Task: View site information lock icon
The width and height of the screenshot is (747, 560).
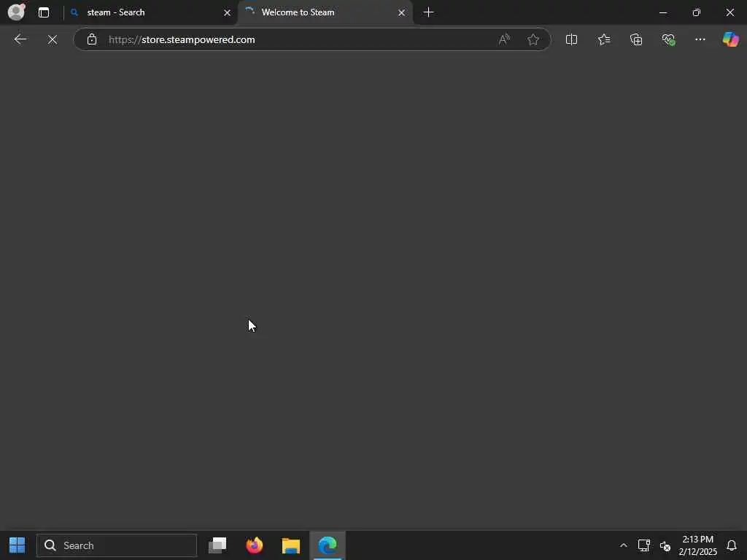Action: [x=92, y=39]
